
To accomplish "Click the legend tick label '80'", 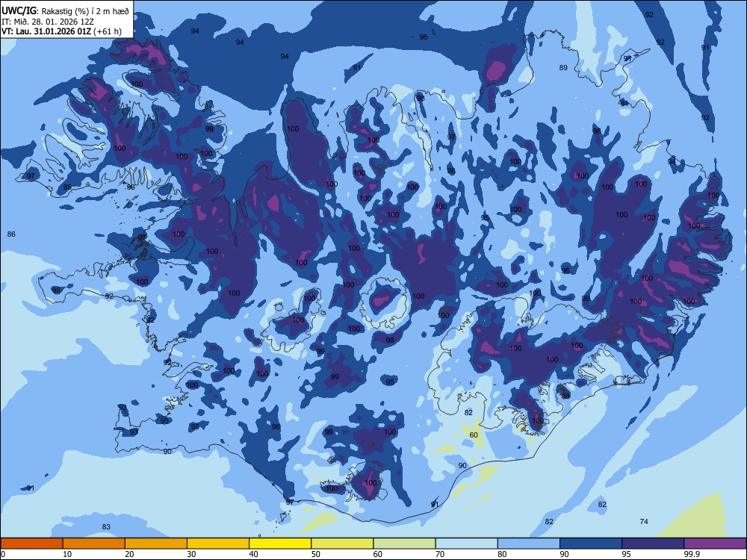I will click(x=502, y=554).
